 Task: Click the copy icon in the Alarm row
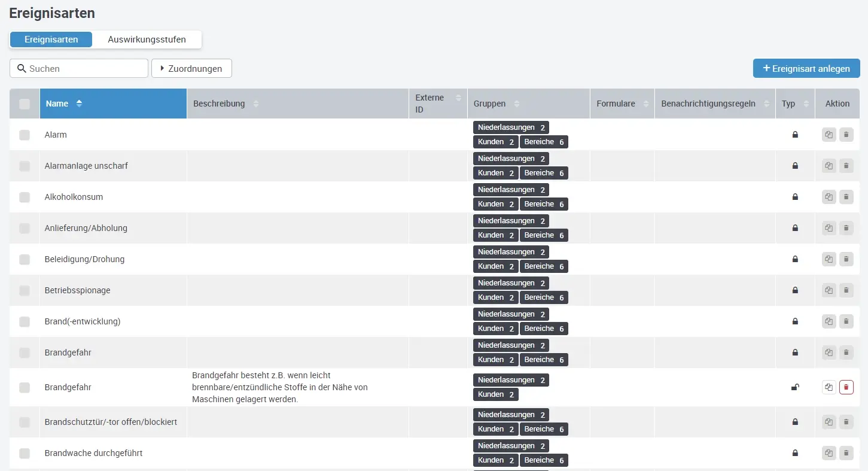pos(829,135)
